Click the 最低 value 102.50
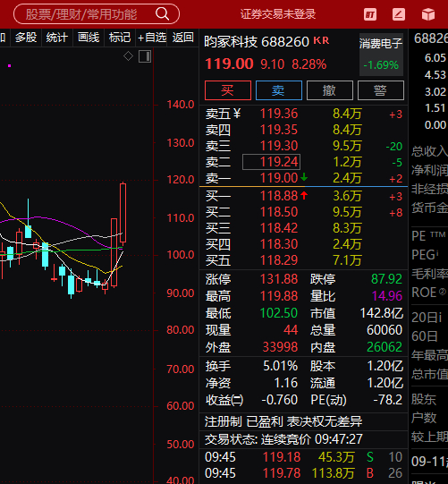Screen dimensions: 448x484 coord(279,313)
